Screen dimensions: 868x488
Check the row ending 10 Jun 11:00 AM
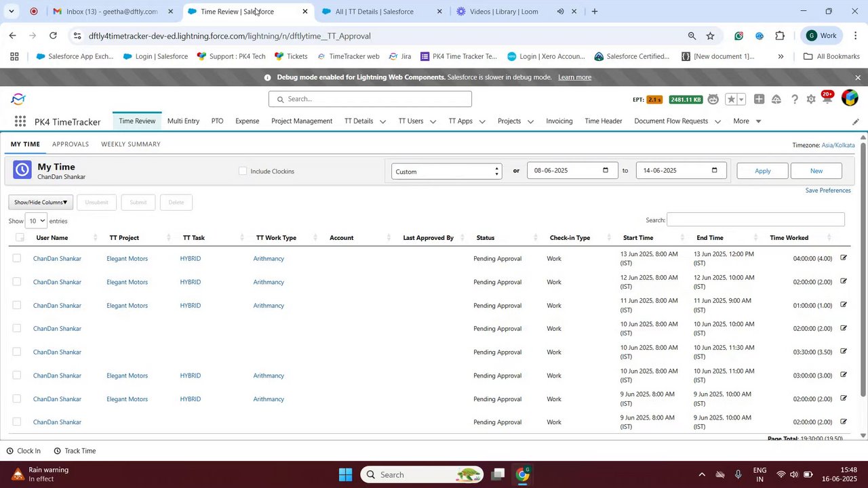17,375
